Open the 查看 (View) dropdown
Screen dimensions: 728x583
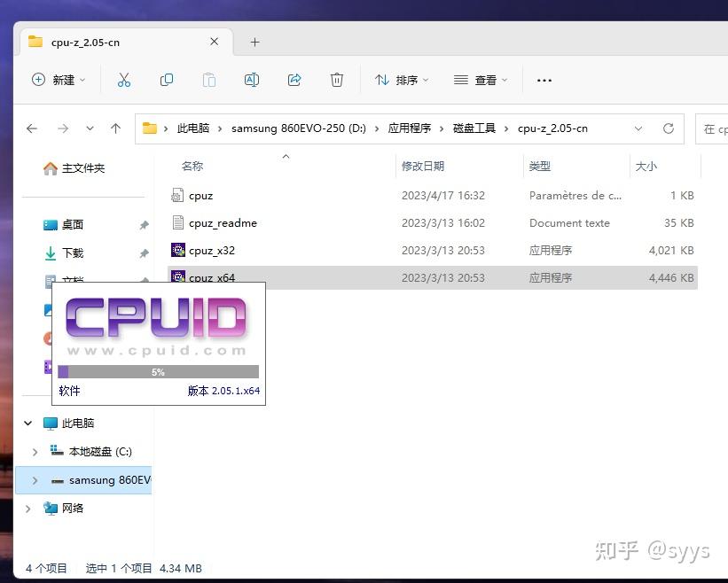pos(481,81)
